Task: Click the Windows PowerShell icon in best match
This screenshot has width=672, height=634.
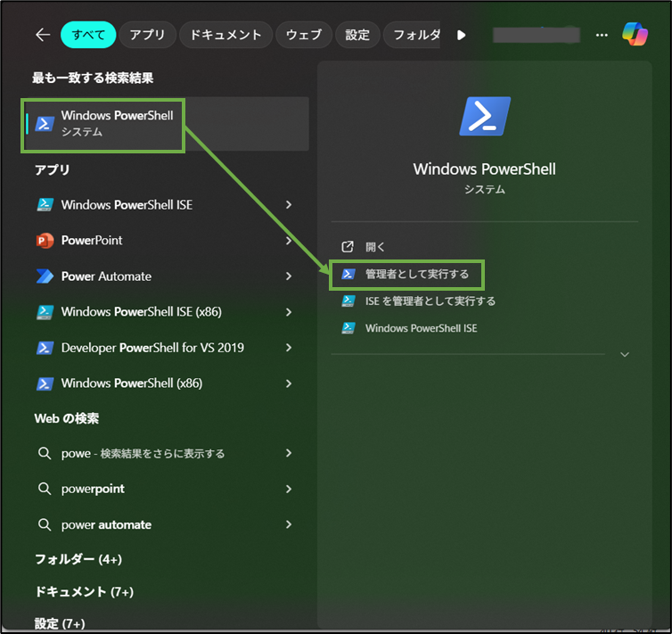Action: [x=45, y=123]
